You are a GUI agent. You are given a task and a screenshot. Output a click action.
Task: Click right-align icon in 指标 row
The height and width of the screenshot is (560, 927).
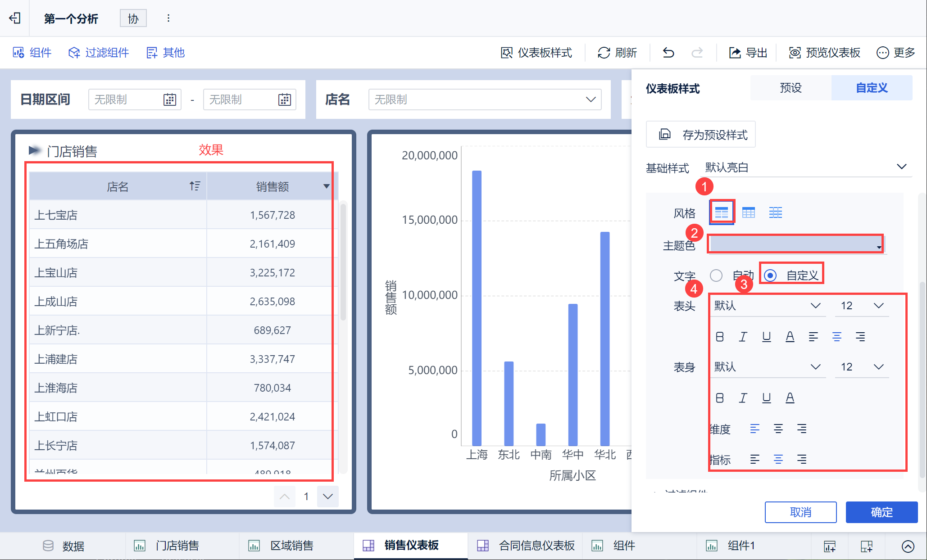(801, 459)
